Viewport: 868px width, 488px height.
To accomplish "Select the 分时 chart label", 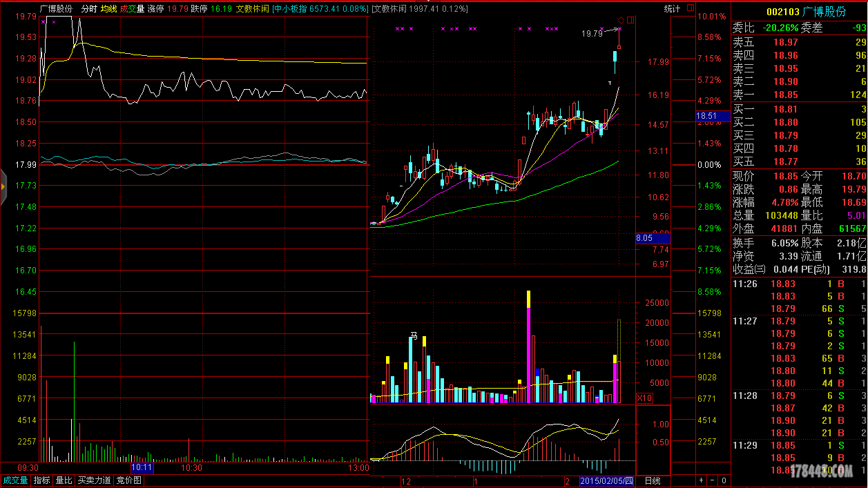I will click(89, 9).
